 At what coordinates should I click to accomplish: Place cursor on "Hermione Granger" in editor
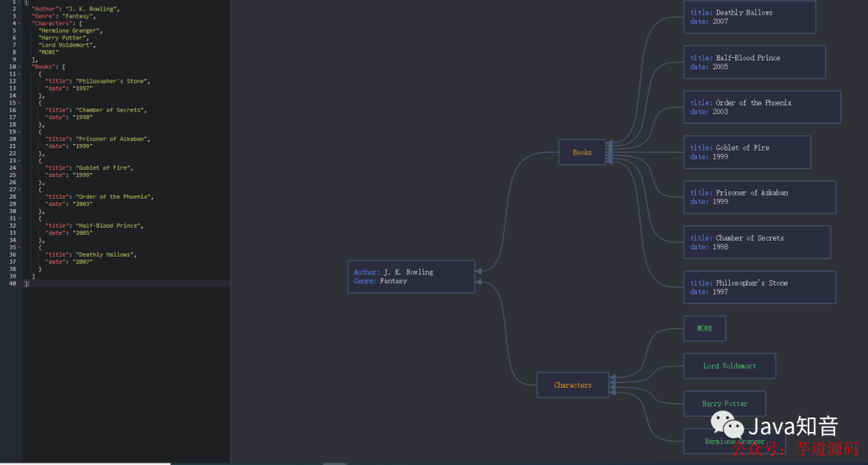pos(70,31)
